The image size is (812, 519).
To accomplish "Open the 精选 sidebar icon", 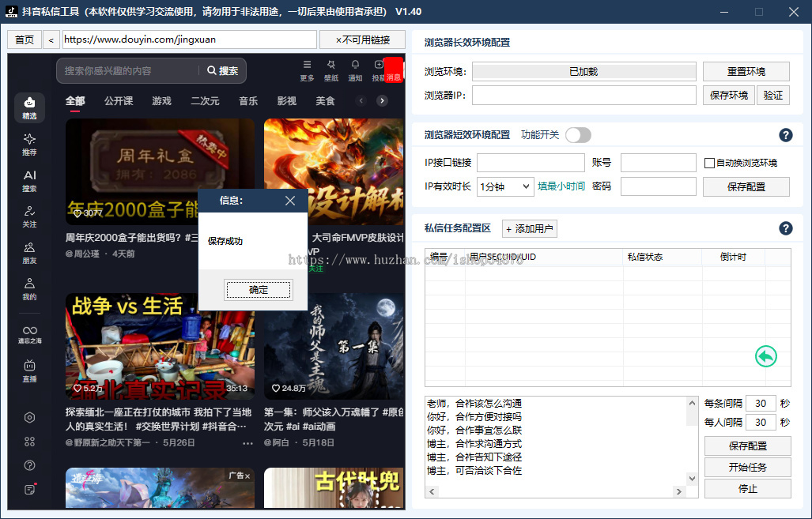I will pyautogui.click(x=29, y=107).
